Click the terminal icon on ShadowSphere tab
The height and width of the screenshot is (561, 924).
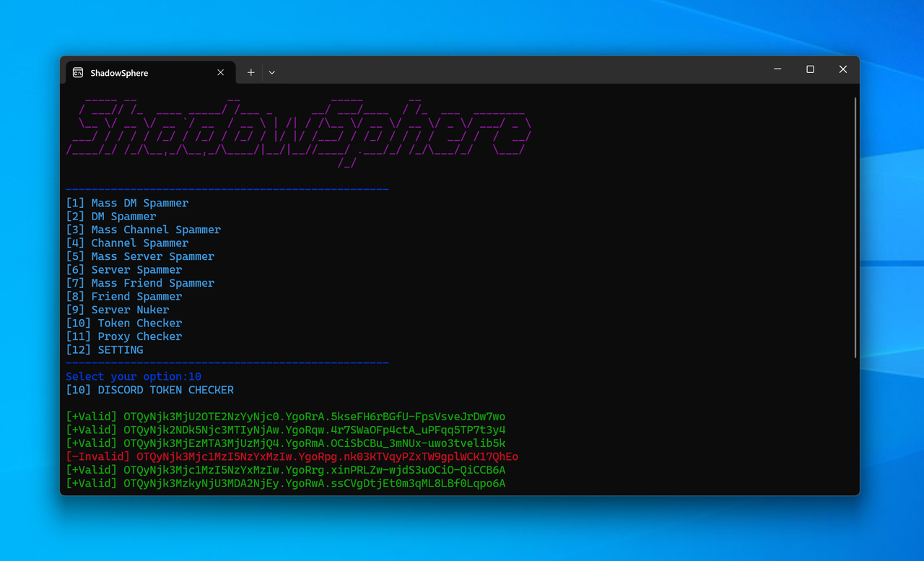pyautogui.click(x=78, y=73)
